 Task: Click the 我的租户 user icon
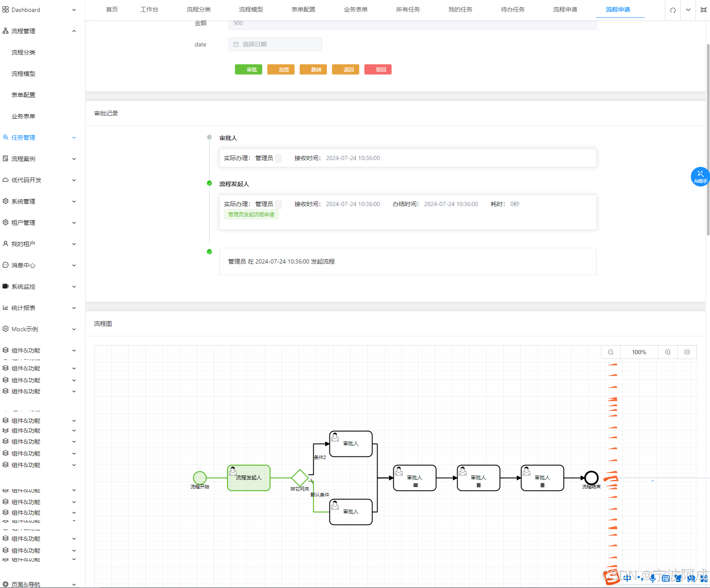6,244
